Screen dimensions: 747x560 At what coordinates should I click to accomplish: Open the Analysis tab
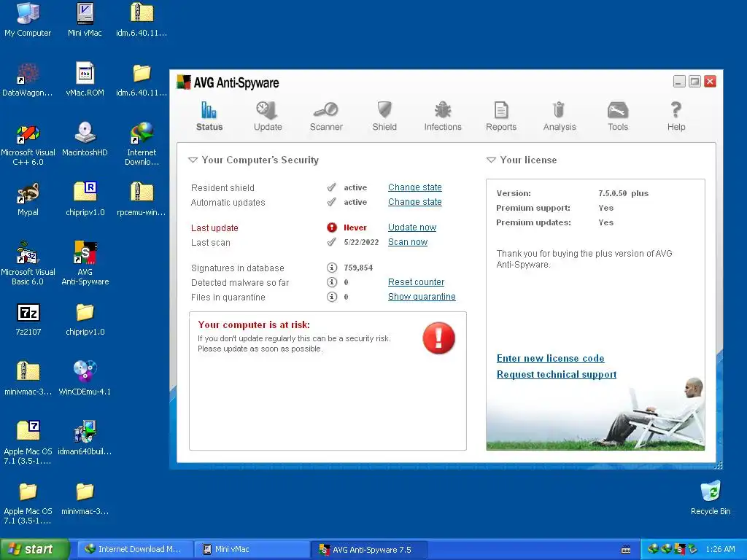coord(560,116)
